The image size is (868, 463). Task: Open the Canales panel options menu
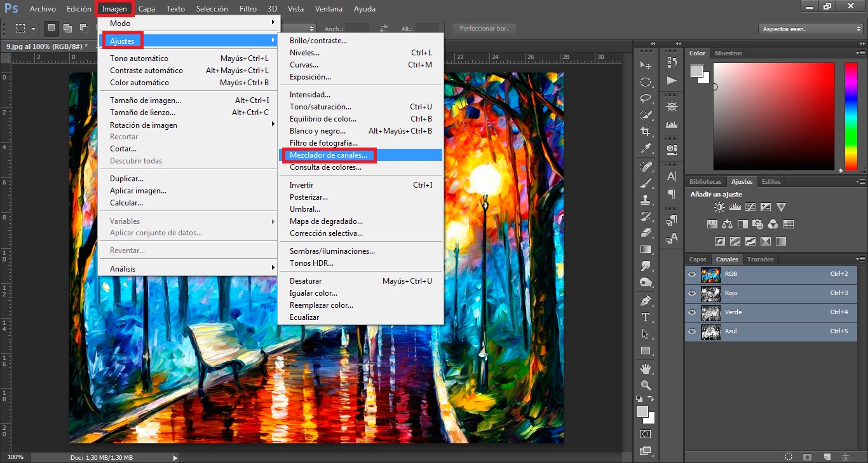[861, 259]
